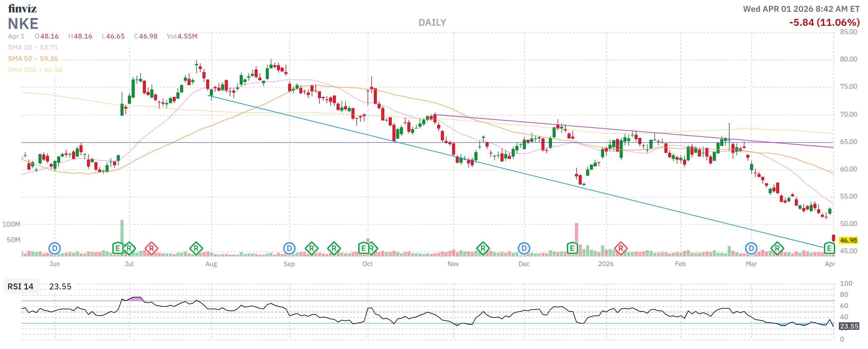Click the green R marker in mid-March

pyautogui.click(x=777, y=249)
